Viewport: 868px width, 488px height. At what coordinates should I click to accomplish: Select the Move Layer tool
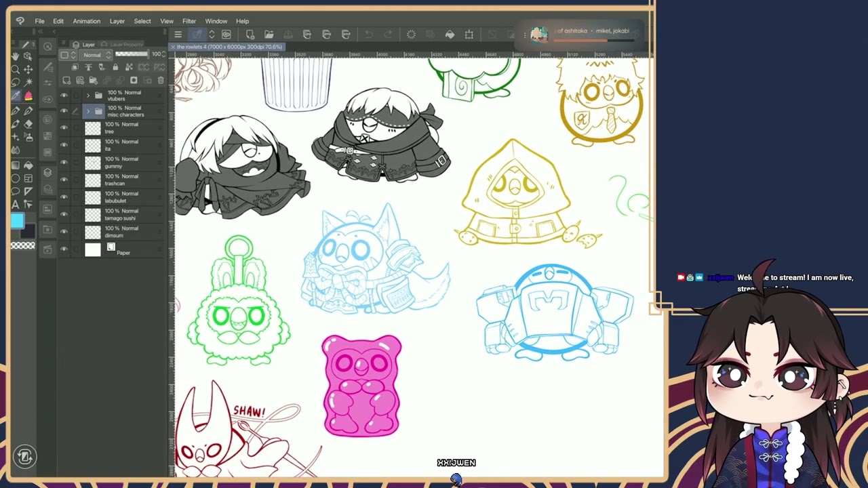pyautogui.click(x=28, y=70)
